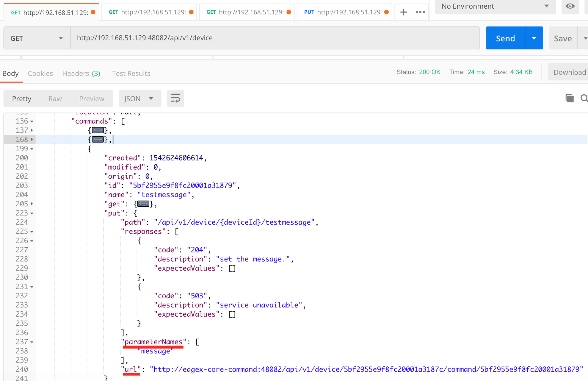Click the environment quick look eye icon
Viewport: 588px width, 381px height.
tap(570, 6)
